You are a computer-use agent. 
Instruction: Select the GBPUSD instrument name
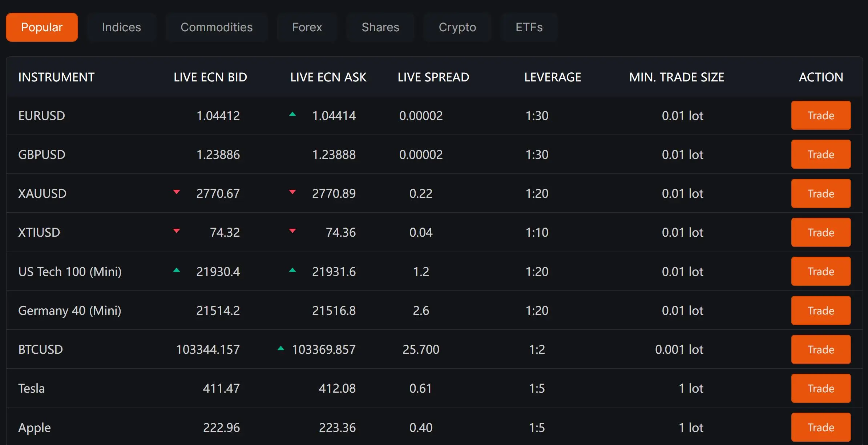click(42, 155)
